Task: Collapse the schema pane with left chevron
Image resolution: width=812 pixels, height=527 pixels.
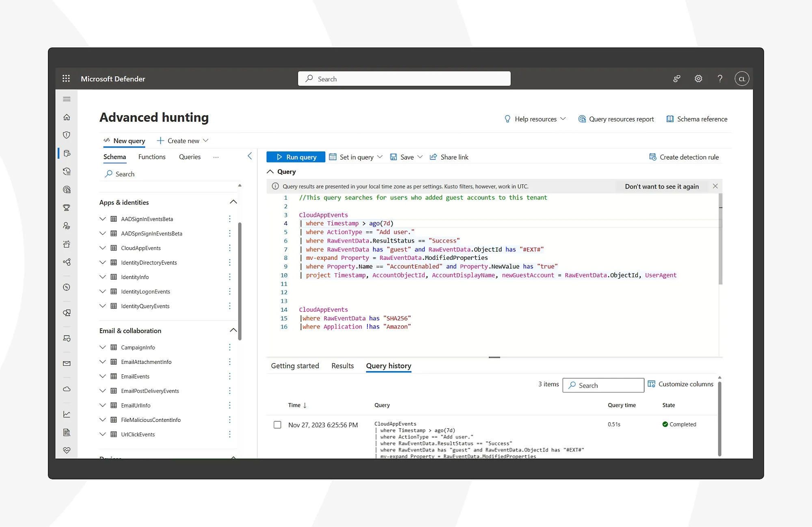Action: point(250,156)
